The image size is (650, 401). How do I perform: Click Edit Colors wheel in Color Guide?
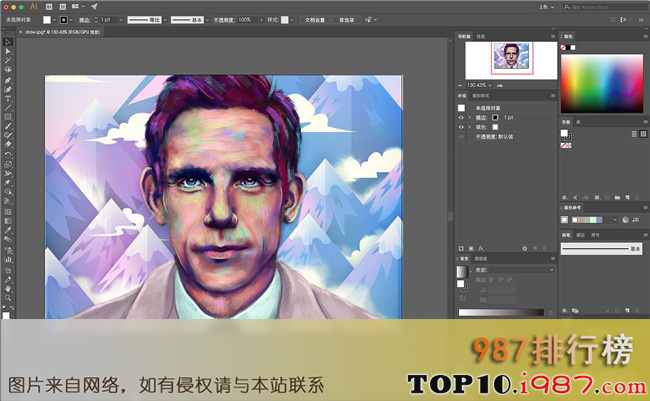(625, 220)
